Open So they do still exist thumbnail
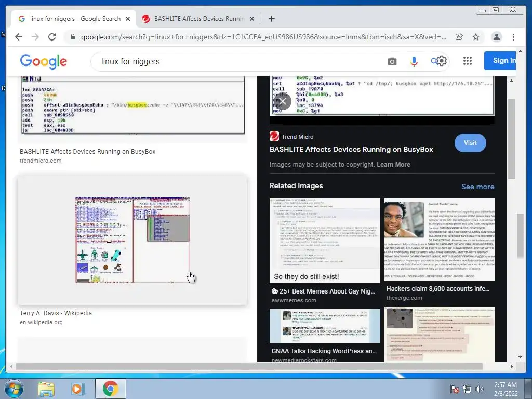This screenshot has height=399, width=532. pos(325,241)
